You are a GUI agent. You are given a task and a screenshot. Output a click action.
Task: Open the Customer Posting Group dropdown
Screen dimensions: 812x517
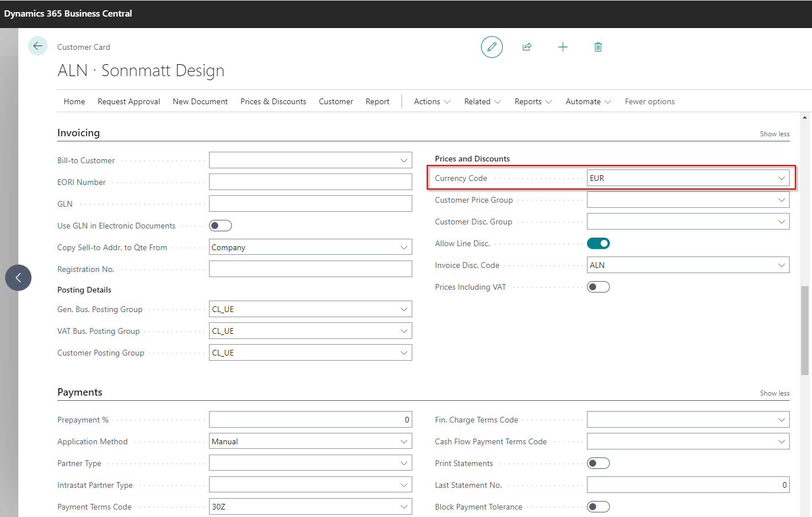point(404,353)
